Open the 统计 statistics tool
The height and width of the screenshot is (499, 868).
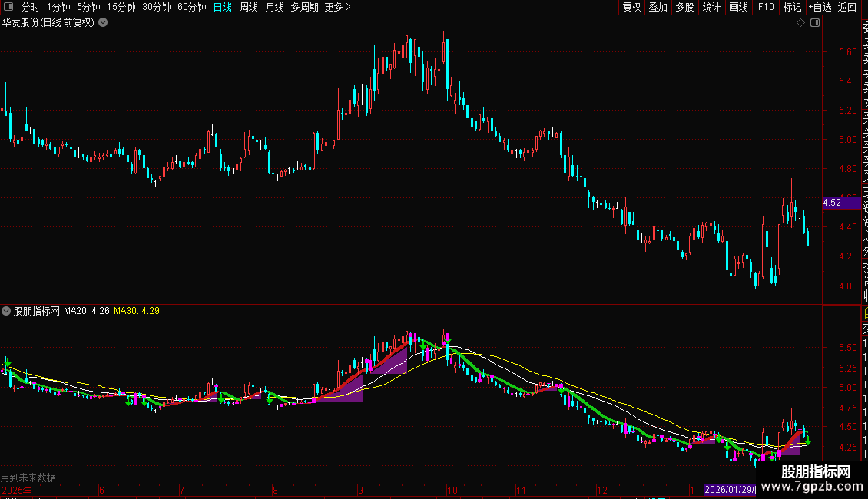point(711,7)
